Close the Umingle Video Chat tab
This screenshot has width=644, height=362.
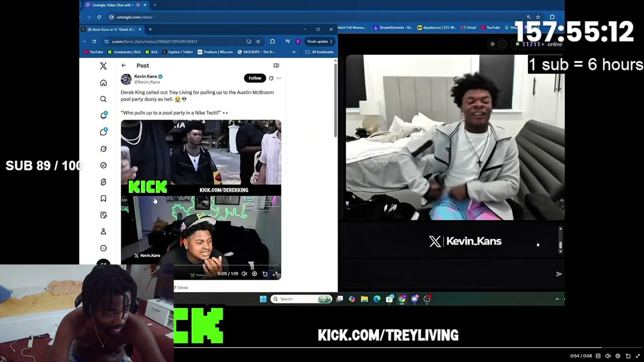(x=145, y=5)
